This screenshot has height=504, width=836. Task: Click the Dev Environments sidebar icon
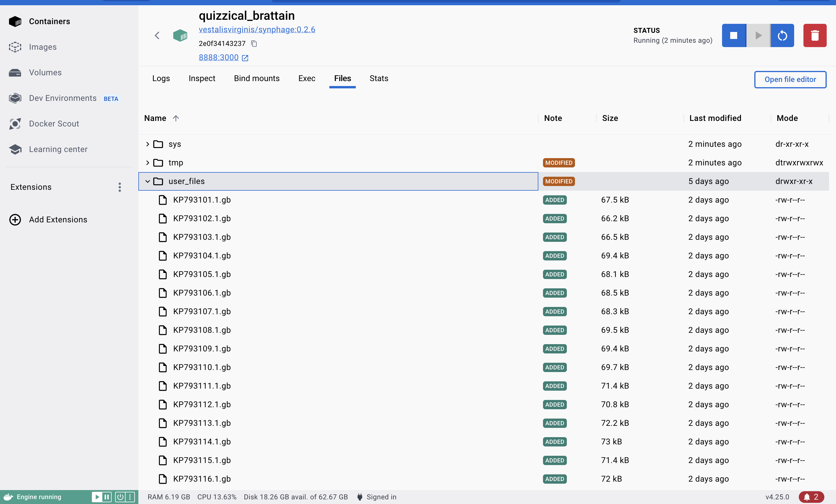click(15, 98)
